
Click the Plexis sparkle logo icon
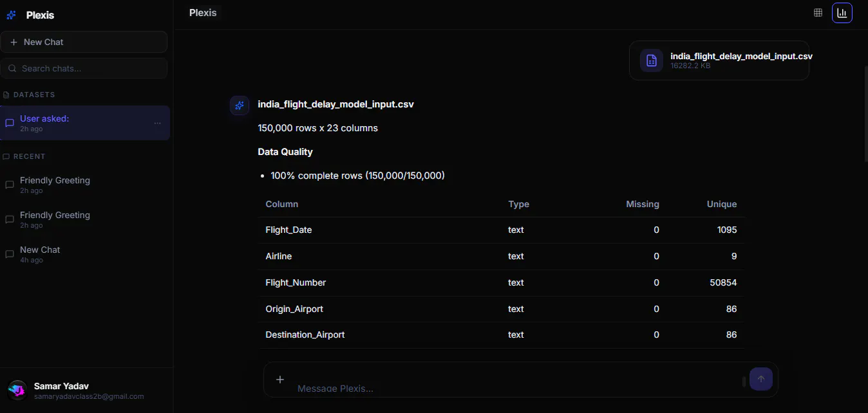(x=11, y=15)
